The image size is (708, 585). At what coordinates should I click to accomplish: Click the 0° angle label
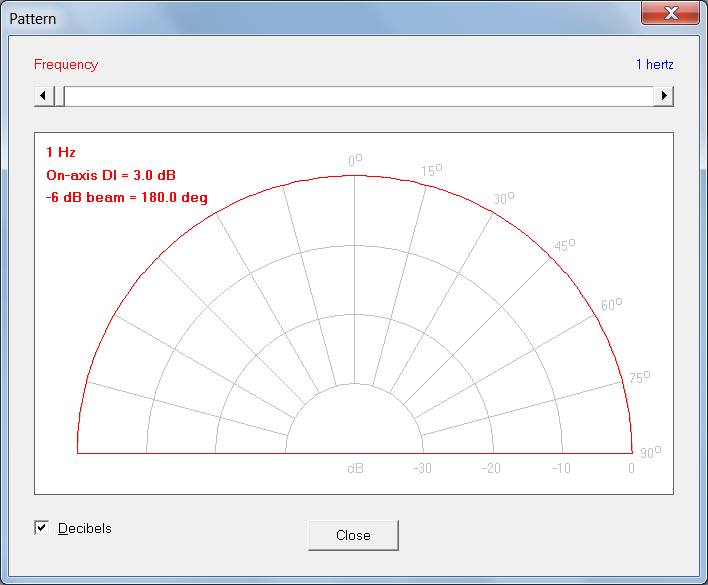tap(355, 160)
